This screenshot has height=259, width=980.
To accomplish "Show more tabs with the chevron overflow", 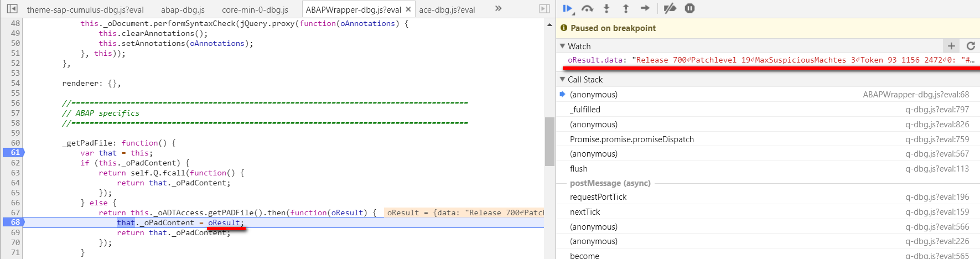I will [x=498, y=8].
